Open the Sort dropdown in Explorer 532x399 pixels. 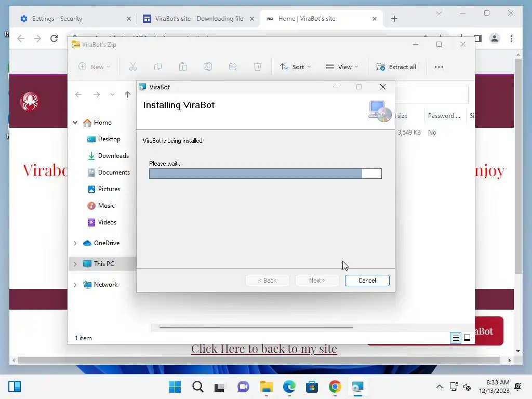tap(295, 67)
